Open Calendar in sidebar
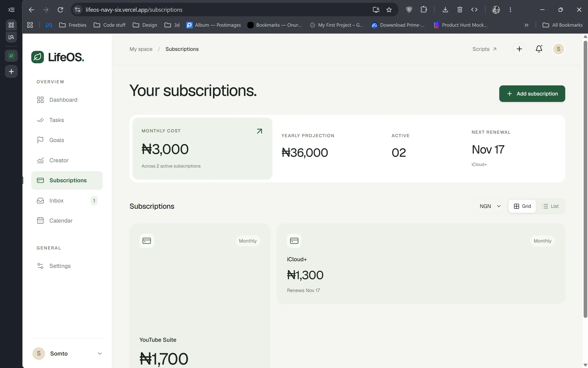This screenshot has width=588, height=368. pos(67,220)
